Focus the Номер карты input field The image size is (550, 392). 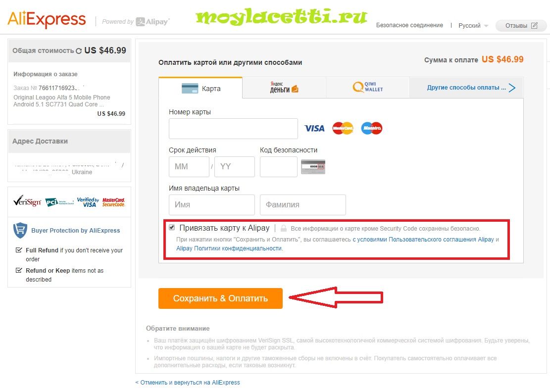(233, 129)
